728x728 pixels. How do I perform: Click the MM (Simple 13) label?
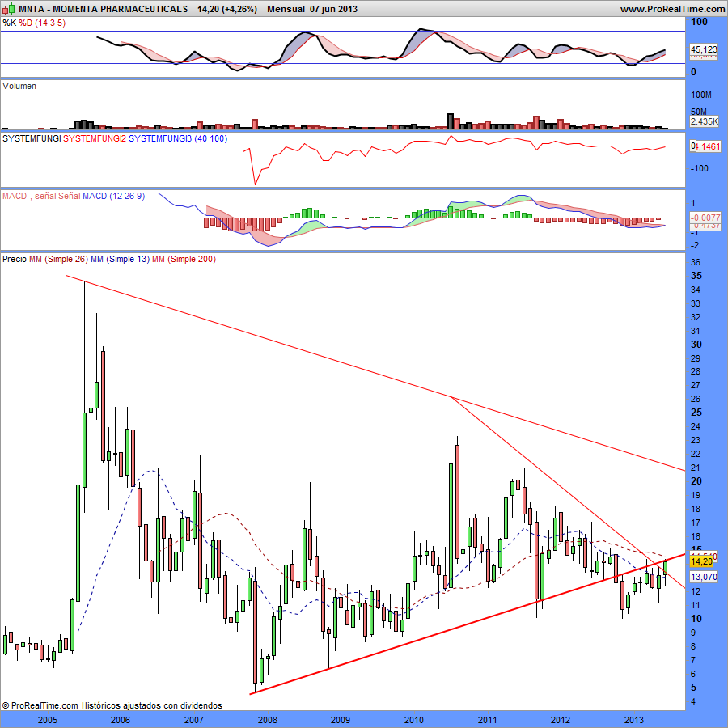[121, 259]
